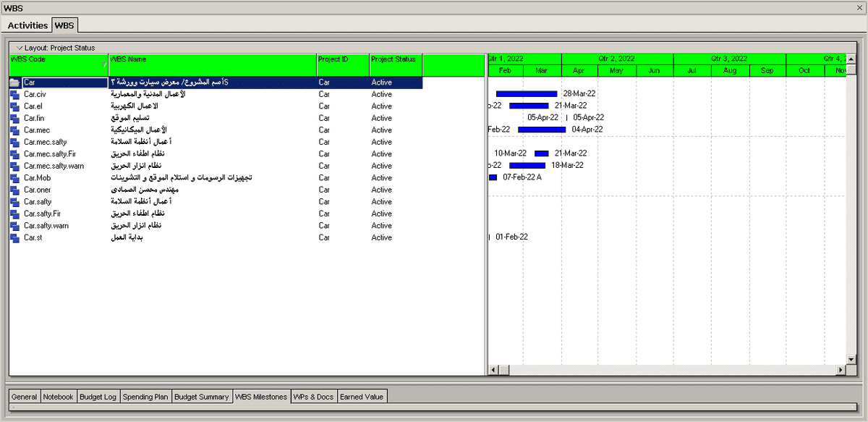The width and height of the screenshot is (868, 422).
Task: Click the WBS icon beside Car.civ
Action: point(14,94)
